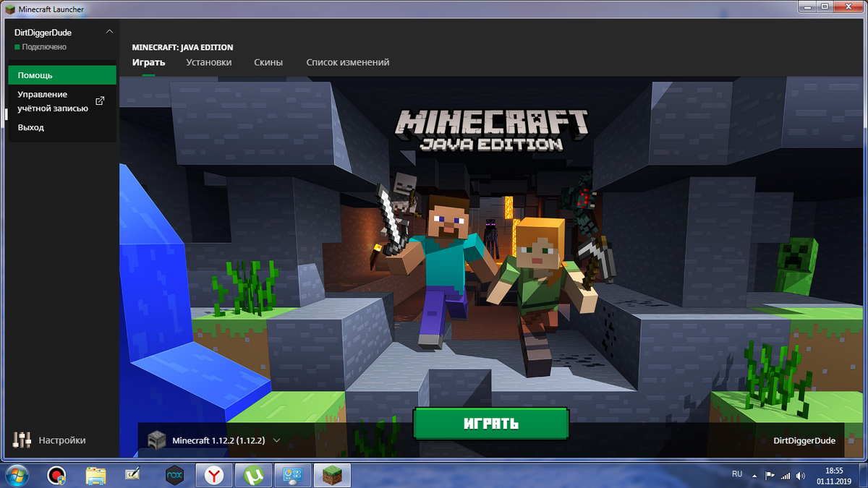Open the network signal tray icon
This screenshot has width=868, height=488.
click(x=786, y=476)
